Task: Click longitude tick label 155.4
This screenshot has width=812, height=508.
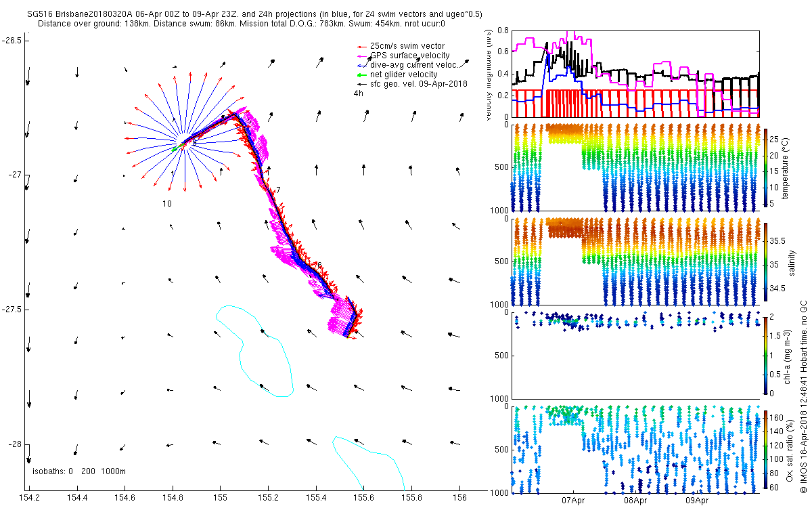Action: pyautogui.click(x=317, y=499)
